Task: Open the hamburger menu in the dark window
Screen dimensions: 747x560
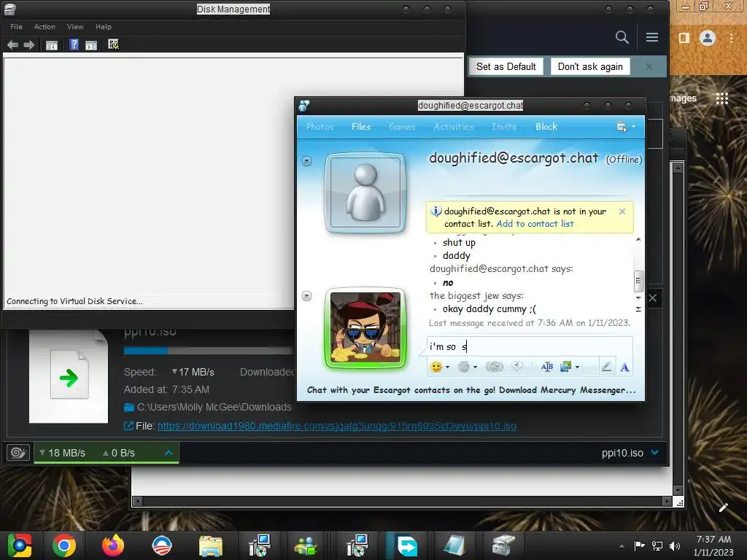Action: point(652,37)
